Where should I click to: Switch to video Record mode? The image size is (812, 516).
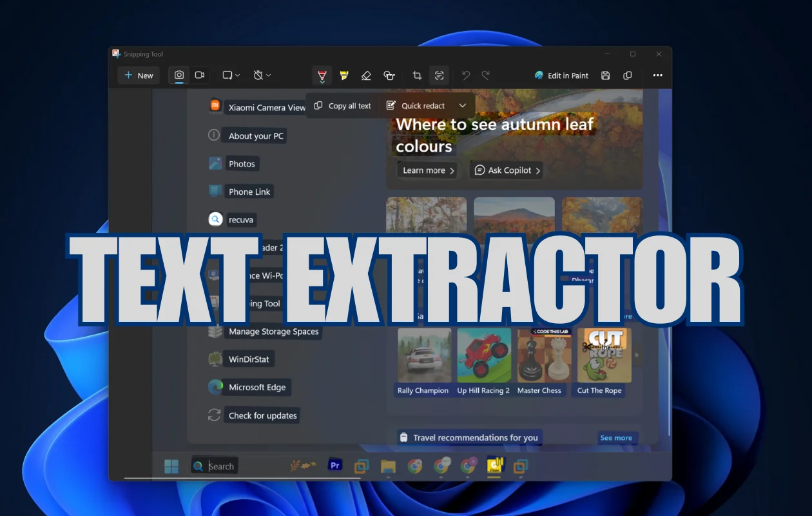200,75
